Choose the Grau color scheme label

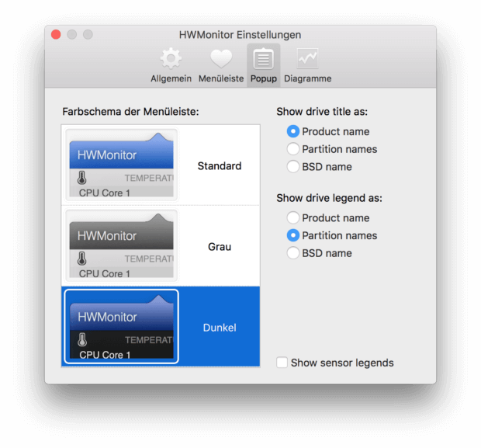(x=219, y=247)
